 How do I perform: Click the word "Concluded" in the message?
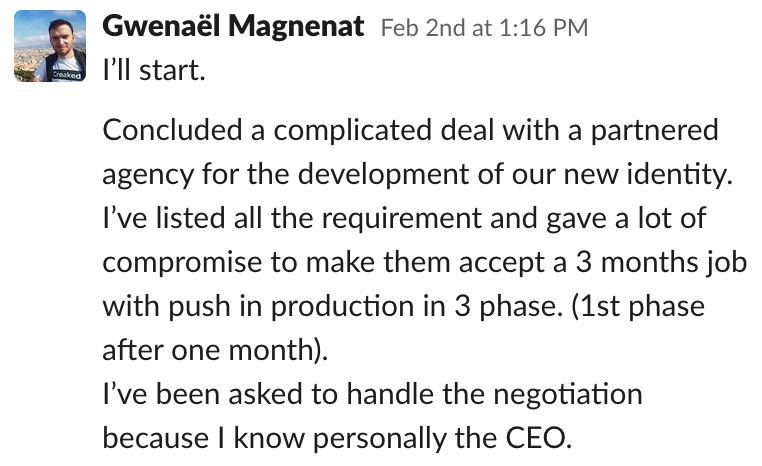(x=172, y=130)
